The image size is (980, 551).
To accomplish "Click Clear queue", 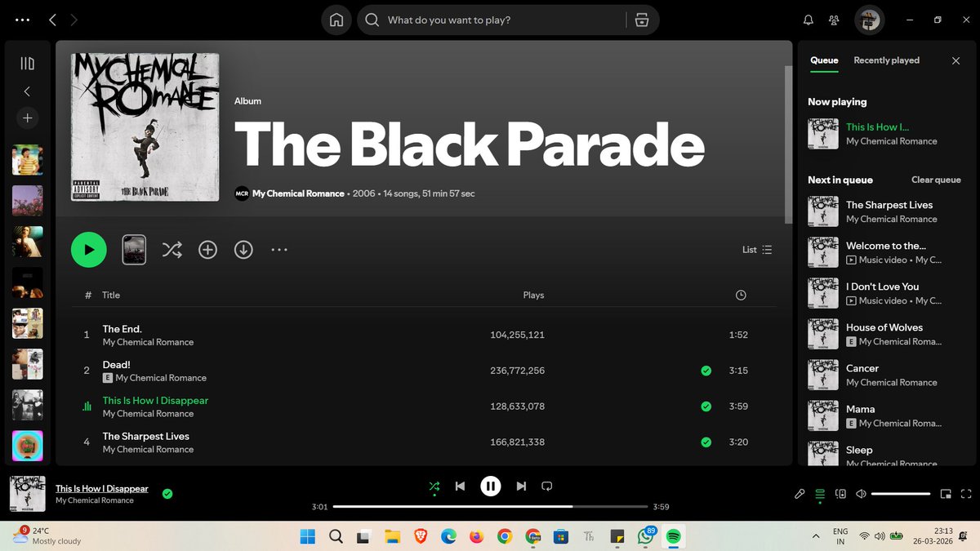I will [936, 180].
